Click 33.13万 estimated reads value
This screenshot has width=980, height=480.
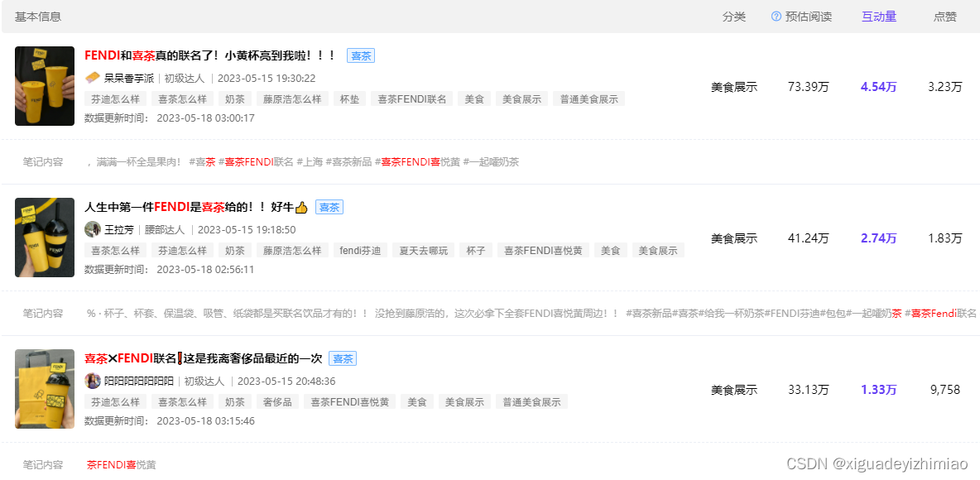pos(808,389)
